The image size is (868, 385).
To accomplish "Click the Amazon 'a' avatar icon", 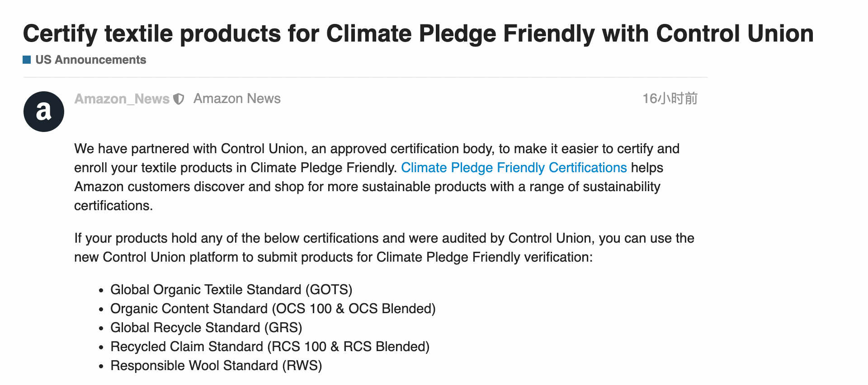I will pos(44,112).
